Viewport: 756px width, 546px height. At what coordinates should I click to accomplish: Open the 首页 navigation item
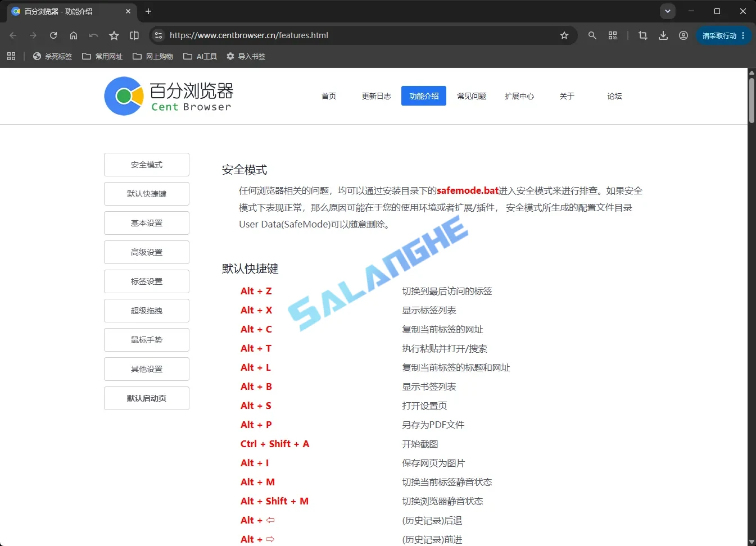(x=329, y=96)
